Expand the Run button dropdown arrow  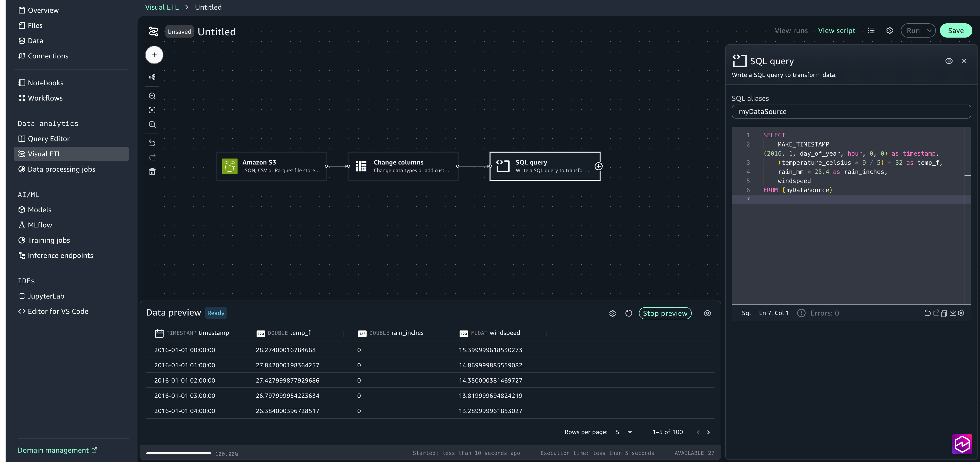pos(929,30)
